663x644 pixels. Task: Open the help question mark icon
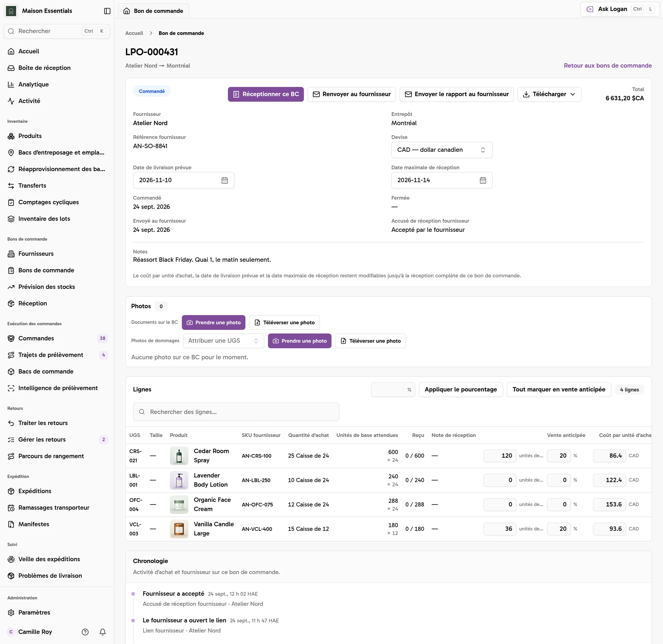coord(85,632)
